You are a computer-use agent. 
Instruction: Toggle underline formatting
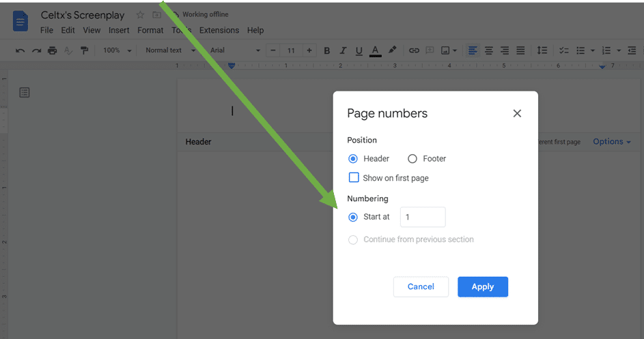click(x=359, y=51)
